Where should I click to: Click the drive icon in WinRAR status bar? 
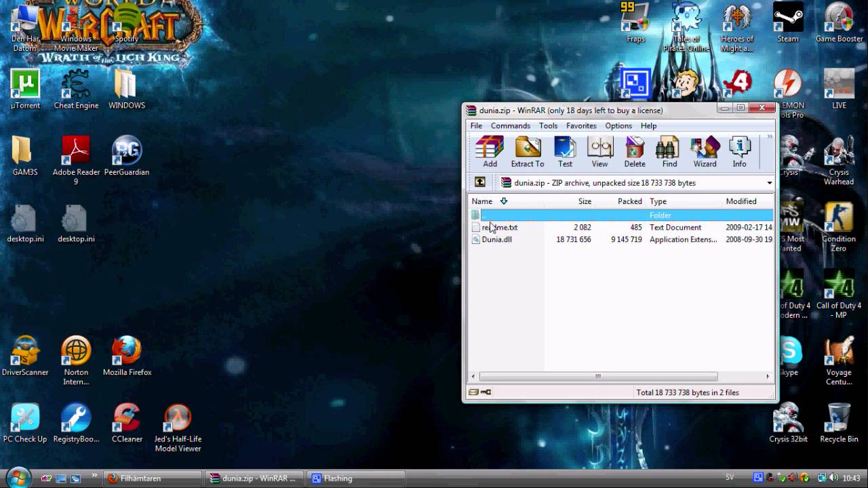473,392
